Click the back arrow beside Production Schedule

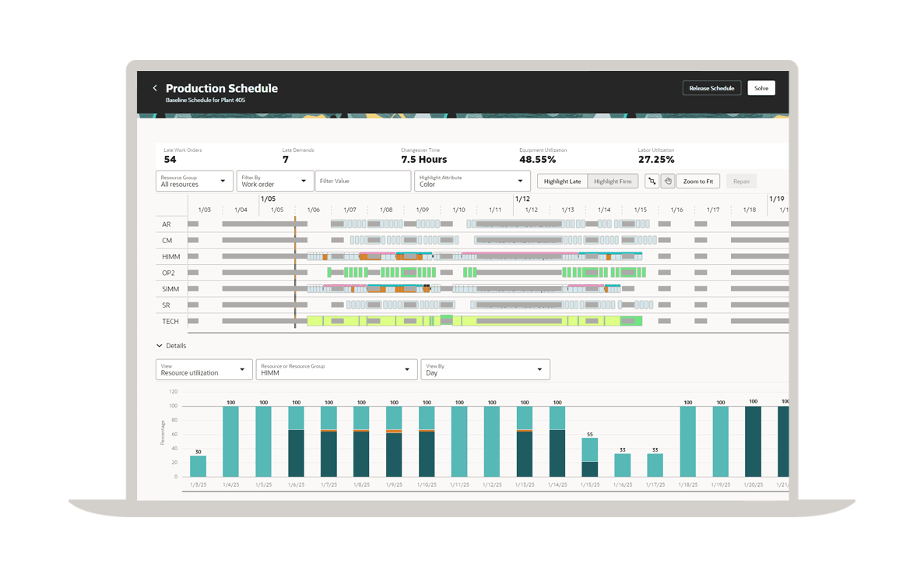click(155, 88)
